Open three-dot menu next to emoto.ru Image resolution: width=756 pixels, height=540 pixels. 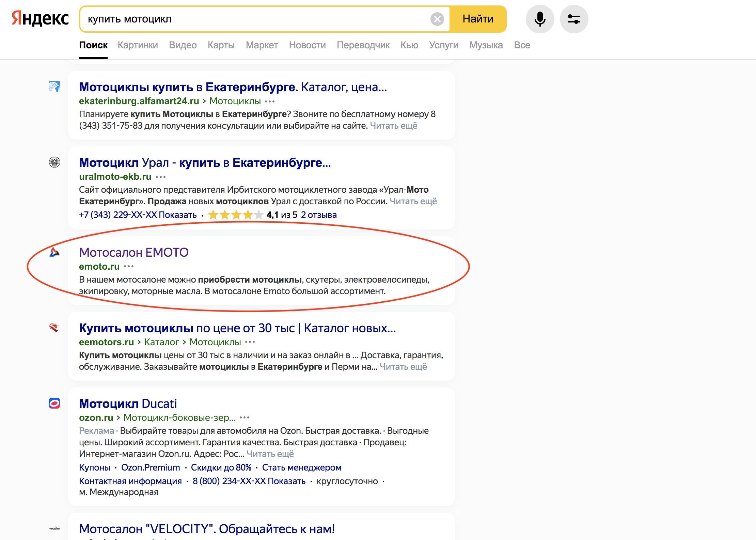coord(129,266)
